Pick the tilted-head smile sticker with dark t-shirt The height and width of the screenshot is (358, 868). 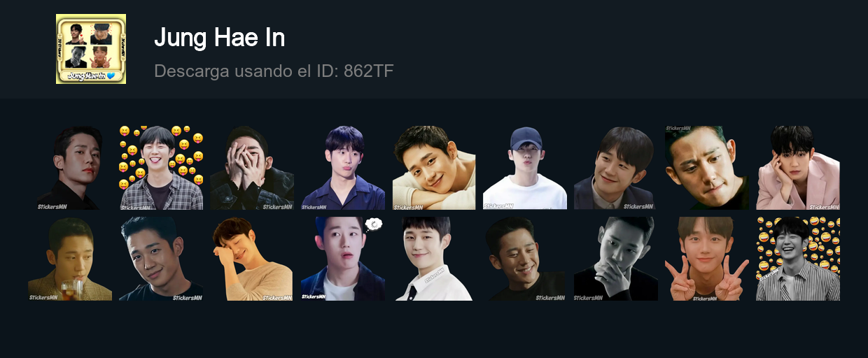pyautogui.click(x=161, y=259)
